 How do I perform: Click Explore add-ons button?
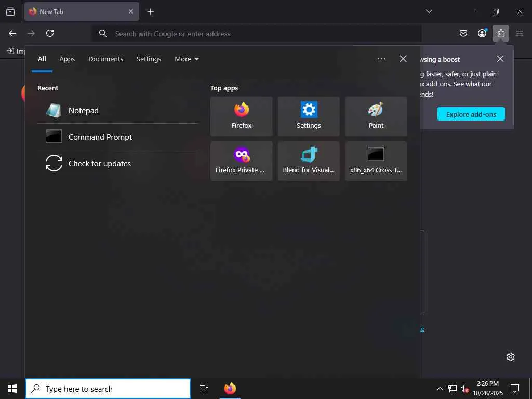point(471,114)
